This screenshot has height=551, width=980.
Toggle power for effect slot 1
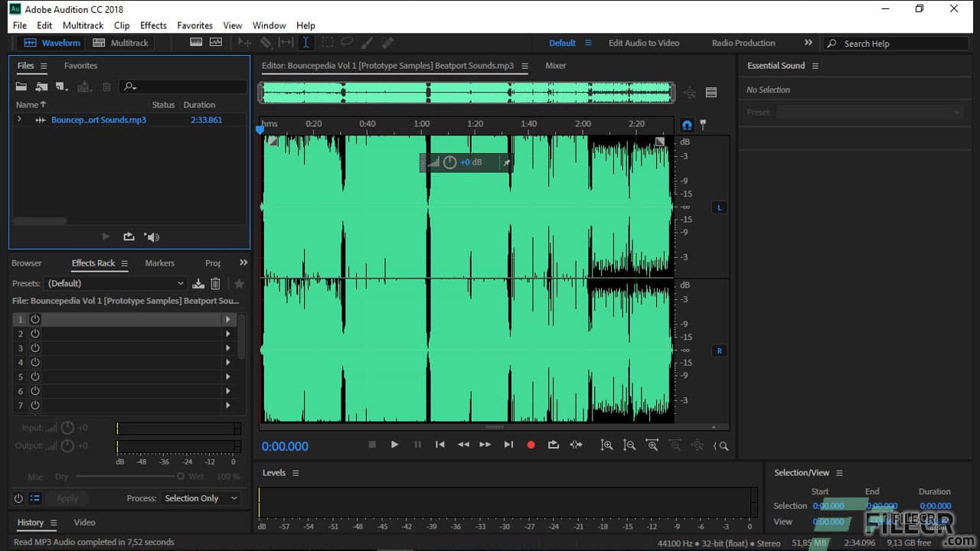click(x=34, y=319)
